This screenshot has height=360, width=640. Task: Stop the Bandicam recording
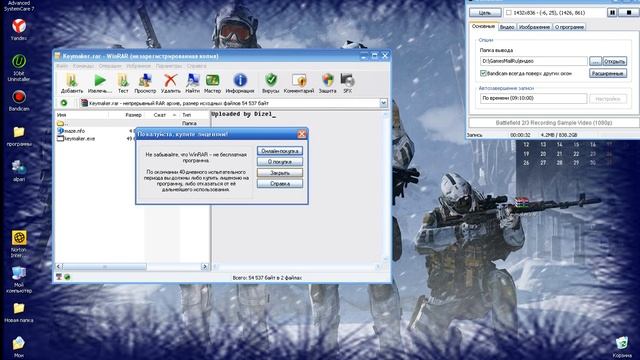(629, 13)
